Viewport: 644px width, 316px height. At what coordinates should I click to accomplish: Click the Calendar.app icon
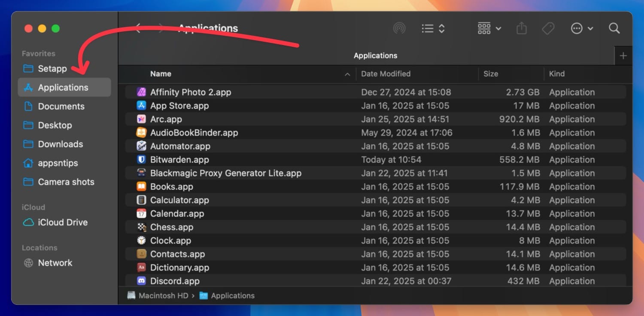pos(141,214)
